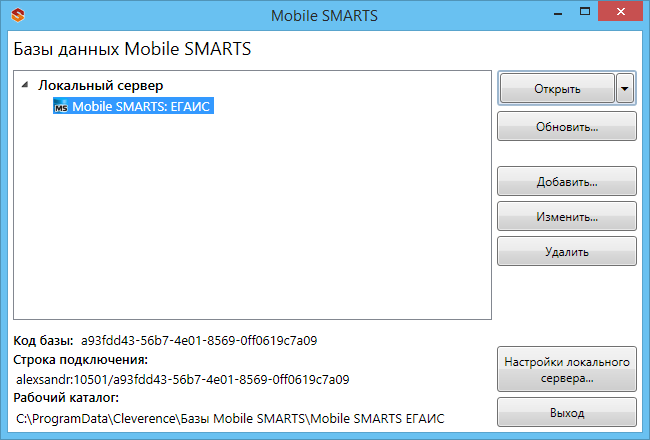Minimize the Mobile SMARTS window
This screenshot has width=650, height=440.
pyautogui.click(x=558, y=12)
